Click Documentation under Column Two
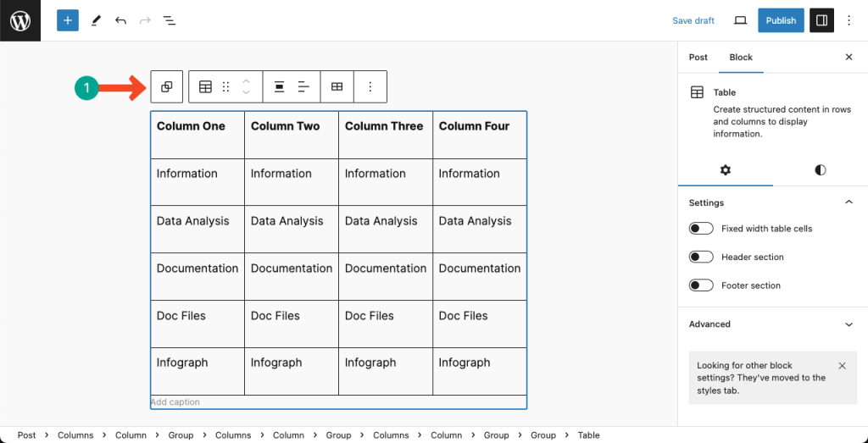This screenshot has width=868, height=443. tap(292, 276)
